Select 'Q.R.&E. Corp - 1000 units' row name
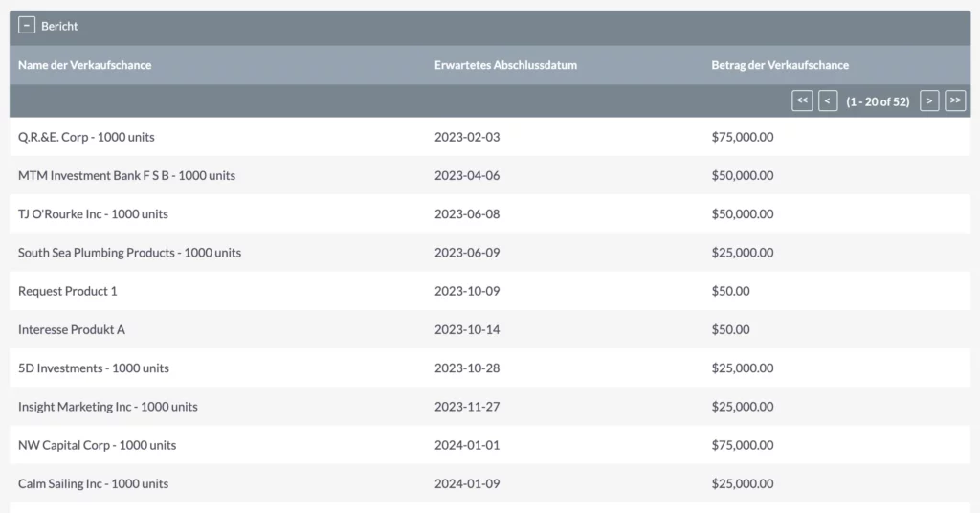This screenshot has width=980, height=513. 86,137
